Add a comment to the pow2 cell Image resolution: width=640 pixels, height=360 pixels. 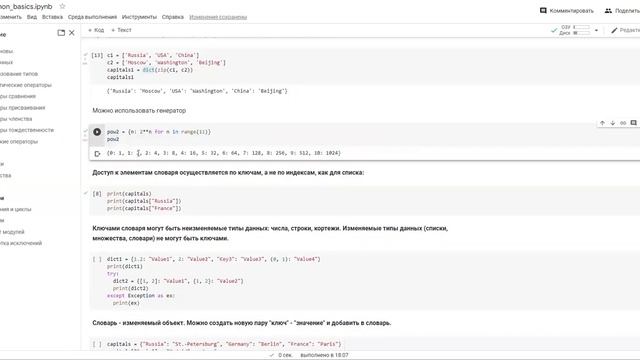pyautogui.click(x=633, y=123)
